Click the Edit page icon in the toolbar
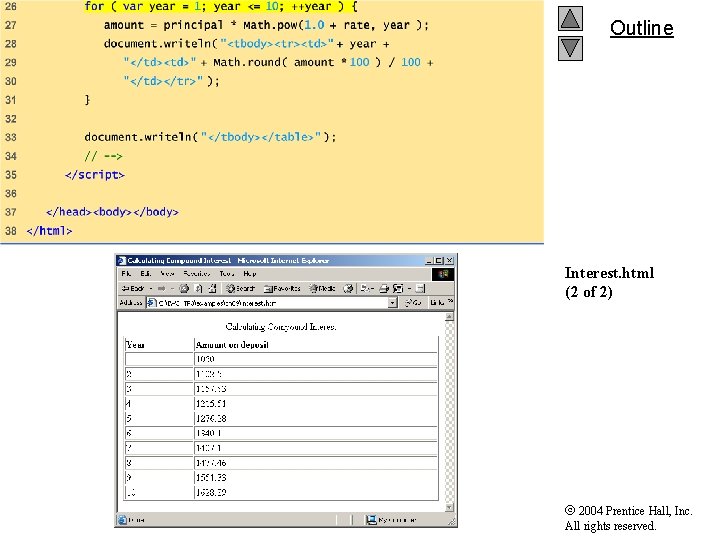Viewport: 720px width, 540px height. coord(398,288)
